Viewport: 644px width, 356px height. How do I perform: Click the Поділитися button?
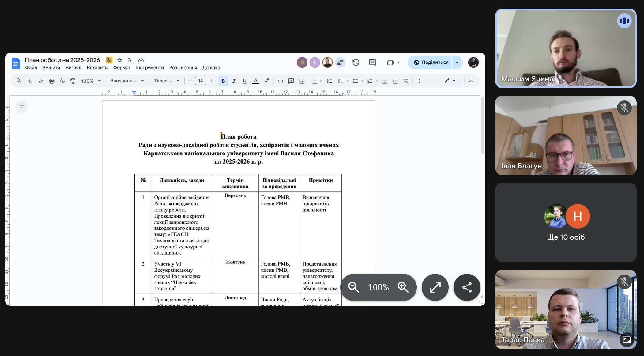coord(431,62)
